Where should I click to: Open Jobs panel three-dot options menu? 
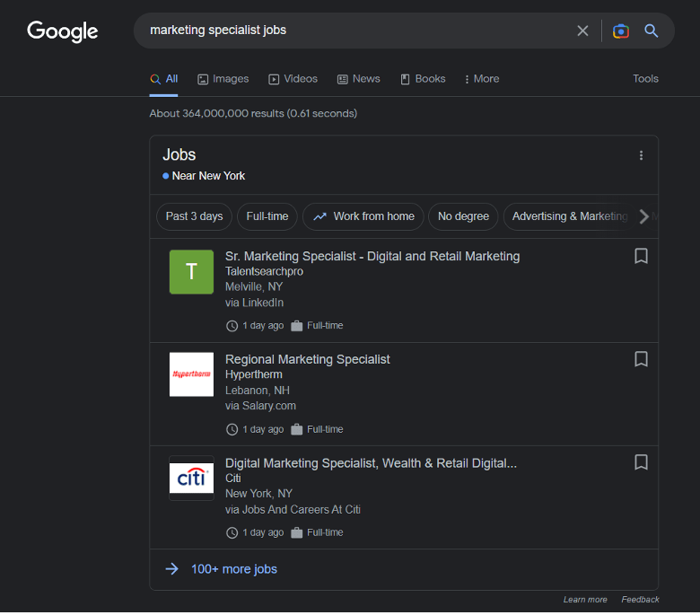[x=641, y=155]
